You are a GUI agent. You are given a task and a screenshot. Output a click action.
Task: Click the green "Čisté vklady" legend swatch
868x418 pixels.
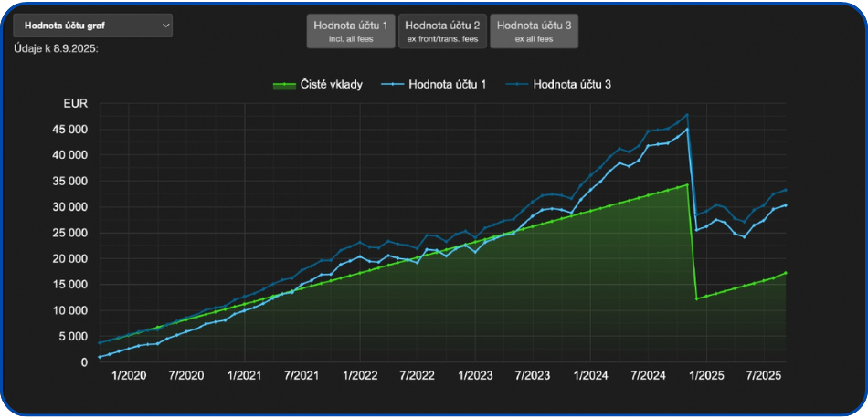[286, 84]
